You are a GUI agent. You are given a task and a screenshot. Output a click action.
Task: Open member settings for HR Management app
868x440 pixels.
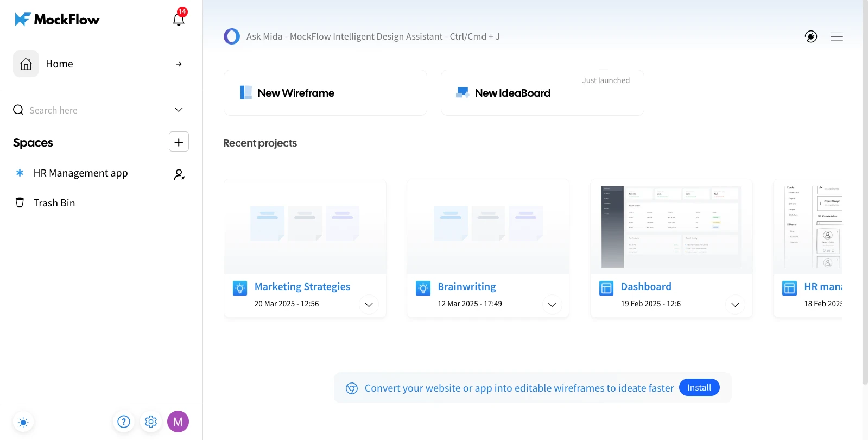click(x=179, y=174)
